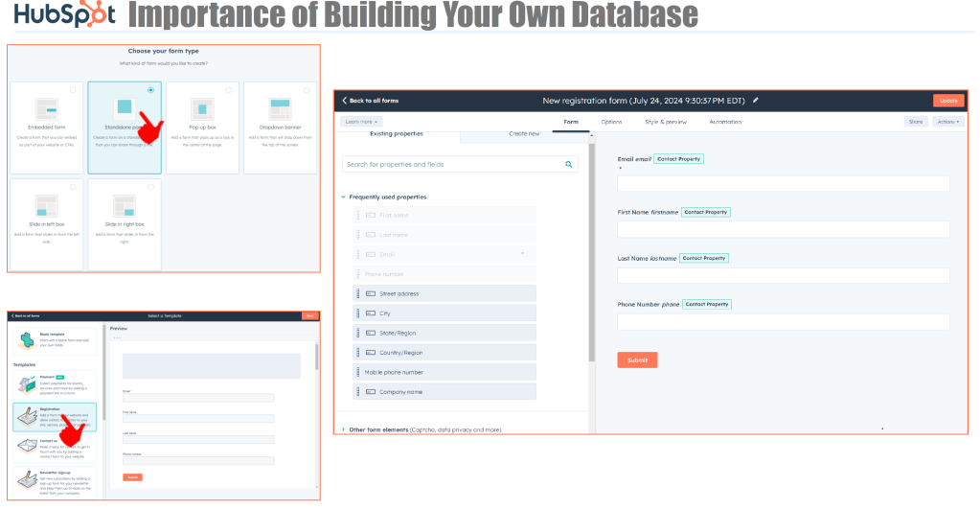The width and height of the screenshot is (980, 510).
Task: Click the Slide in left box icon
Action: (x=46, y=204)
